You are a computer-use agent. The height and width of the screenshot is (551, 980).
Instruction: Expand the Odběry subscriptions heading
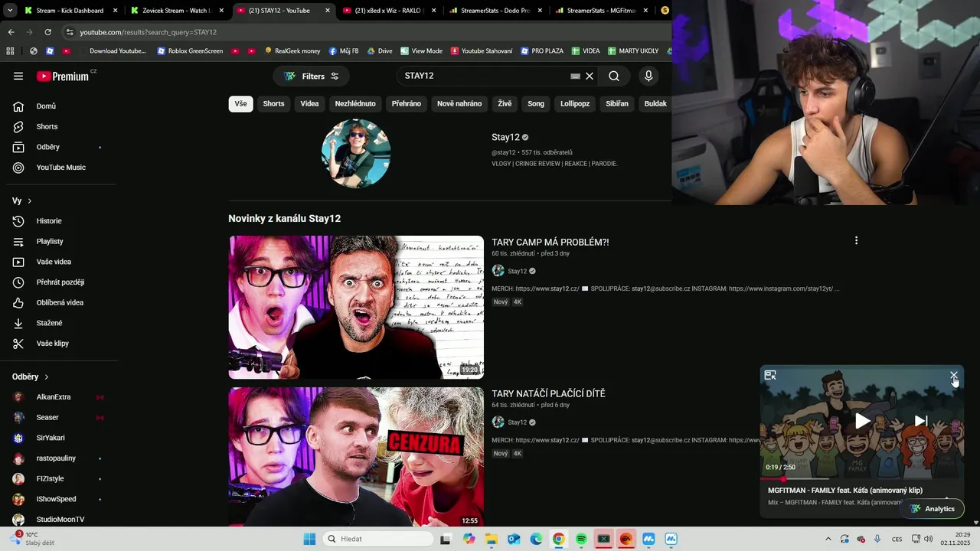coord(31,377)
